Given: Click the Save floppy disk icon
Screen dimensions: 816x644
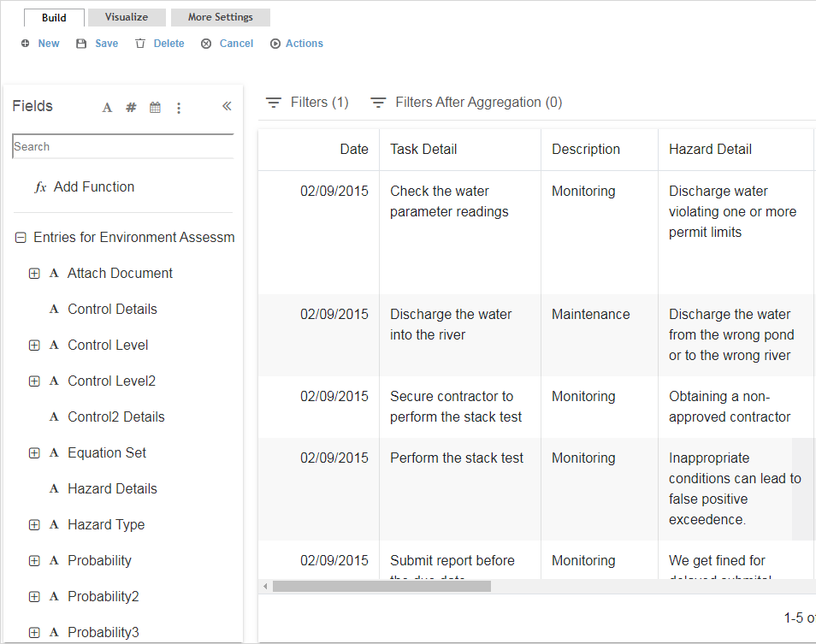Looking at the screenshot, I should (81, 44).
